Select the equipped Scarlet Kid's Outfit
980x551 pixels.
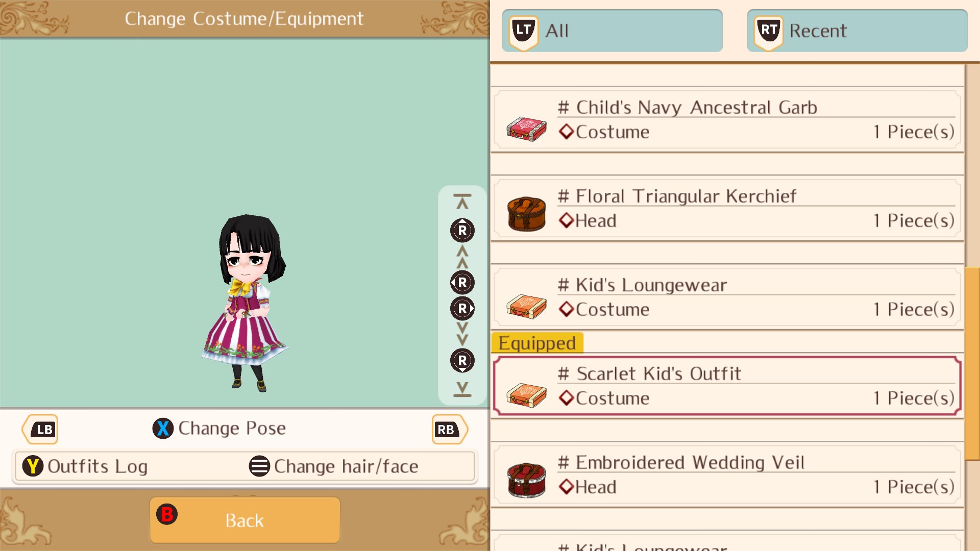pos(727,386)
